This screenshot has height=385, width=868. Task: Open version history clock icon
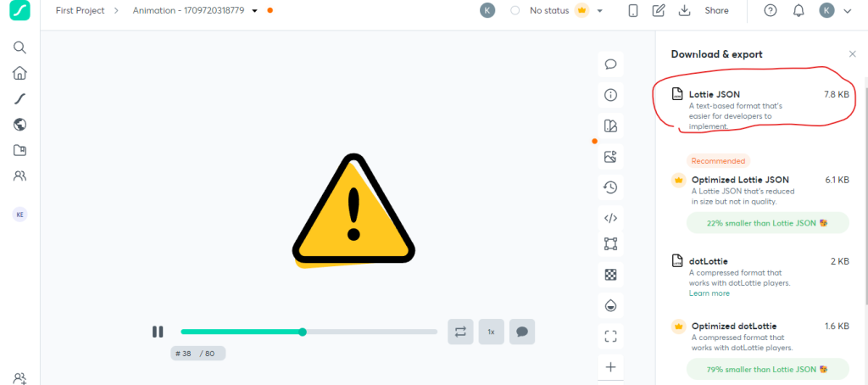(x=610, y=187)
